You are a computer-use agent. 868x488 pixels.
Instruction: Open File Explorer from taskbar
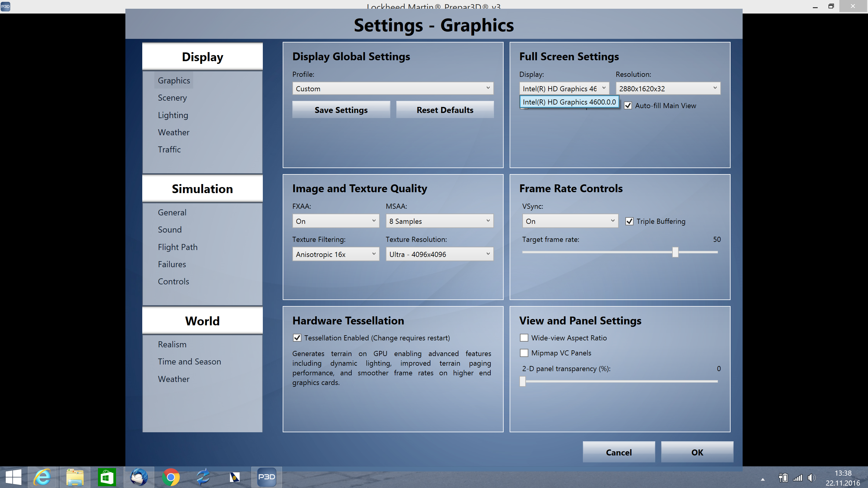pyautogui.click(x=74, y=477)
